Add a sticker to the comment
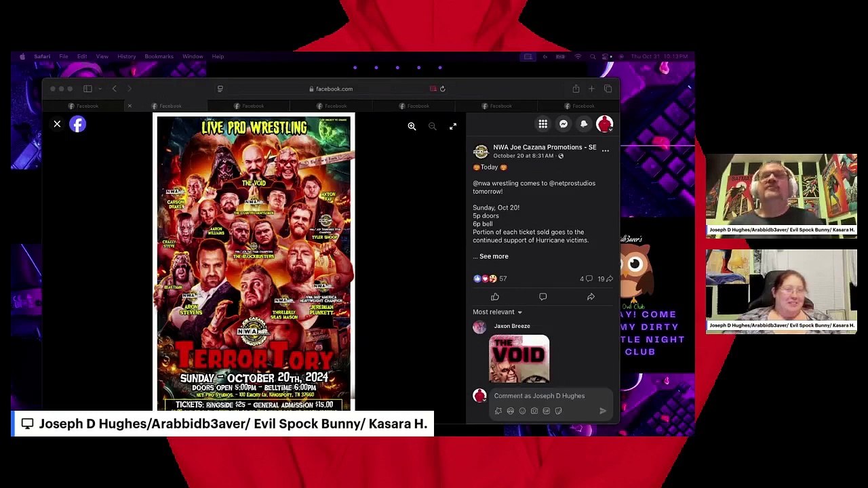The width and height of the screenshot is (868, 488). [x=559, y=411]
